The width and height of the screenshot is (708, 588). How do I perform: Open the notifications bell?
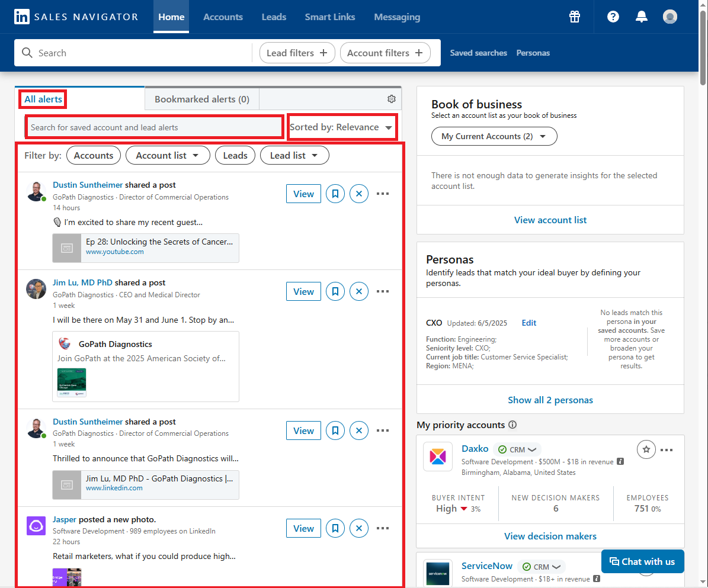(641, 17)
